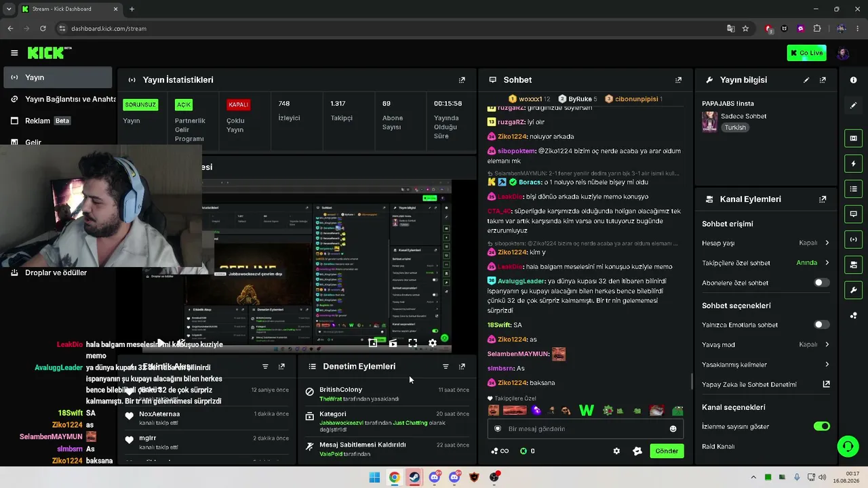The width and height of the screenshot is (868, 488).
Task: Pop out the Yayın bilgisi panel
Action: 823,80
